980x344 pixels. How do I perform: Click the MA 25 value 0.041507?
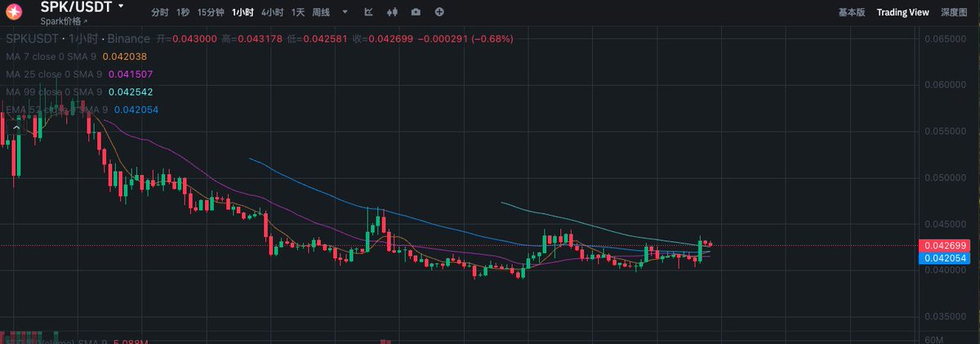(131, 74)
